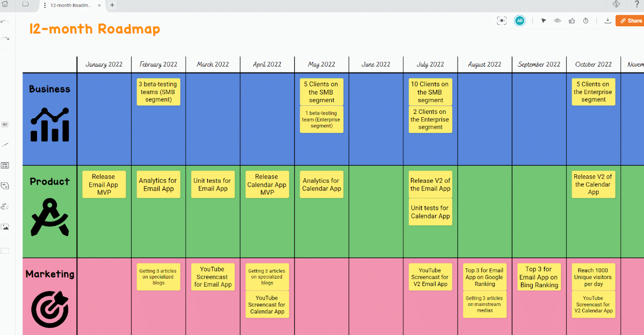Click the undo arrow
Image resolution: width=644 pixels, height=335 pixels.
[5, 22]
